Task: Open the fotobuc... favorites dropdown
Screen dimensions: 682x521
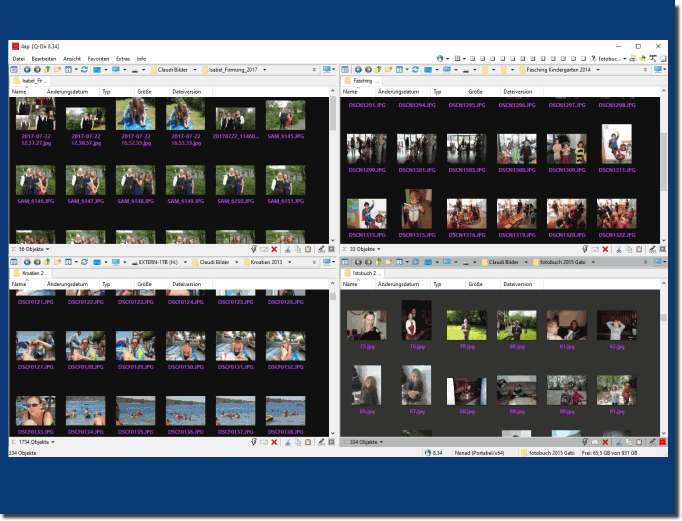Action: point(625,59)
